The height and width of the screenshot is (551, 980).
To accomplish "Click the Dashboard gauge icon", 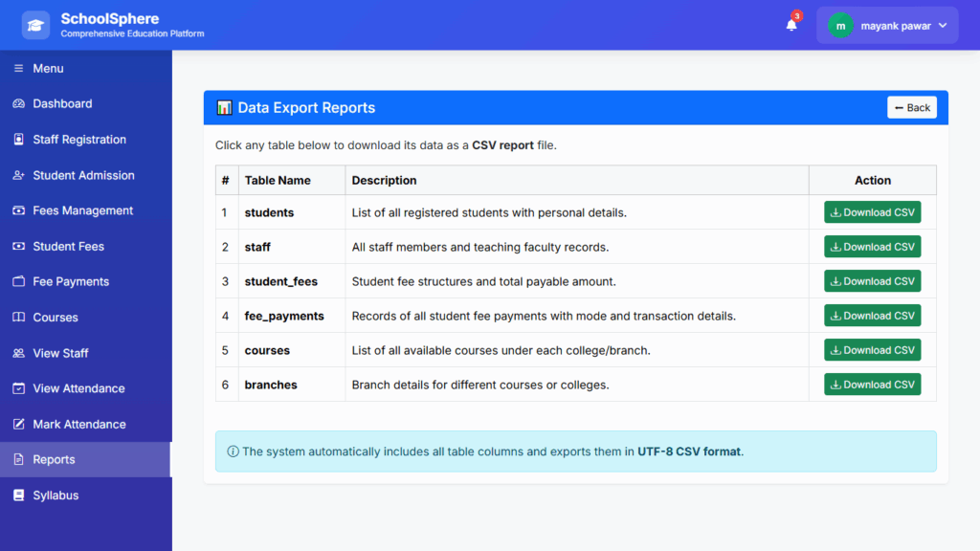I will coord(18,103).
